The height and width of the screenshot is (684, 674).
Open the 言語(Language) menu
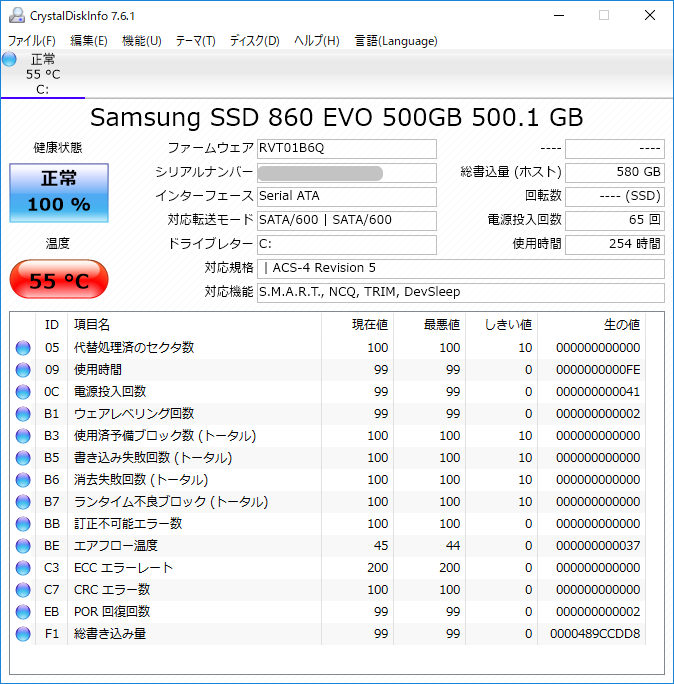coord(396,41)
